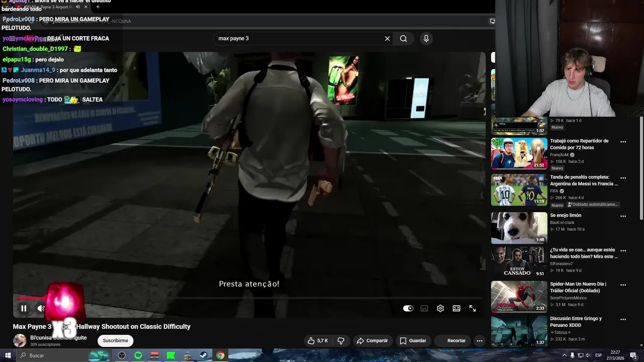This screenshot has height=362, width=644.
Task: Mute the video player volume
Action: click(x=41, y=308)
